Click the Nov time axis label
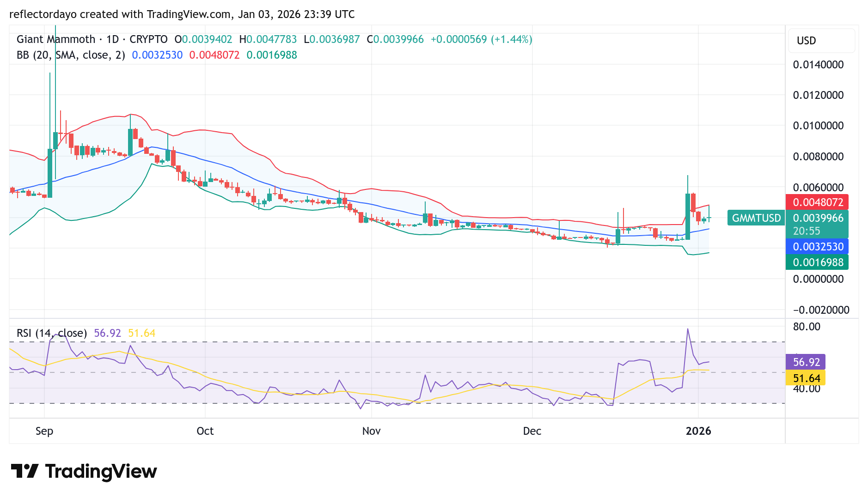 (x=372, y=431)
